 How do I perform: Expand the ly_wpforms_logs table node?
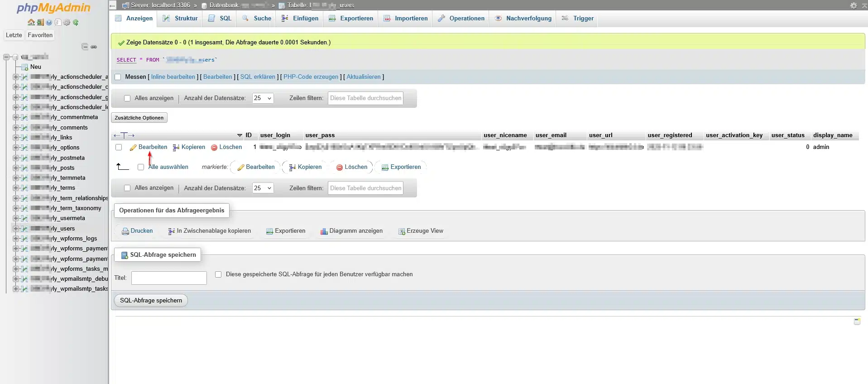[16, 239]
